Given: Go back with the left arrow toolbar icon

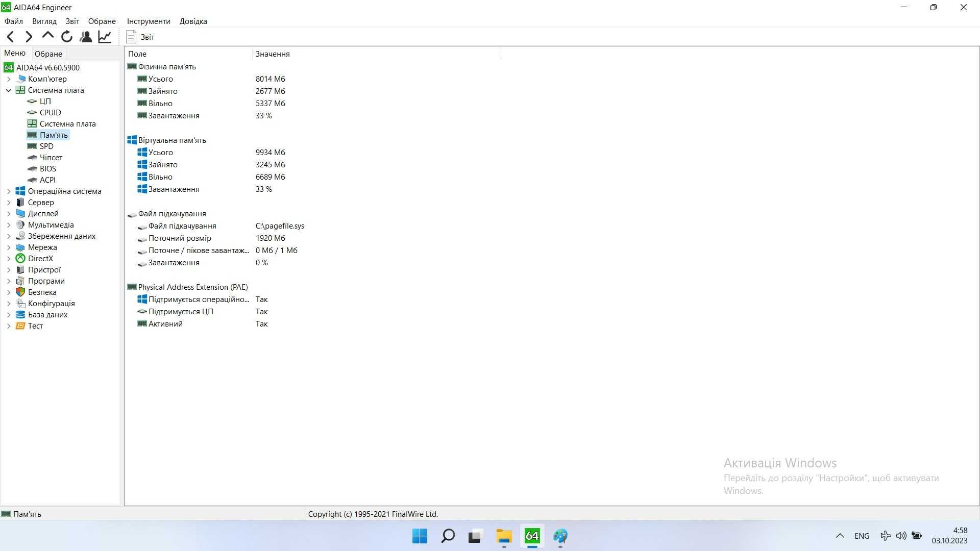Looking at the screenshot, I should click(x=10, y=37).
